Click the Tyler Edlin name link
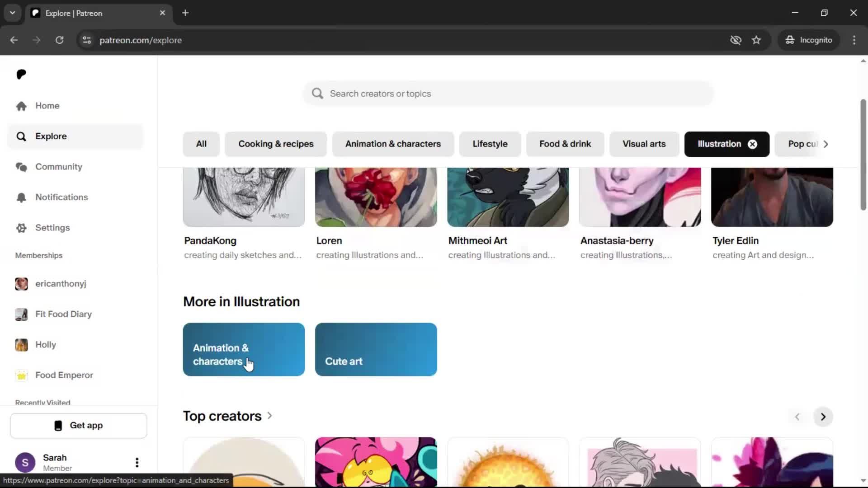 (x=736, y=241)
